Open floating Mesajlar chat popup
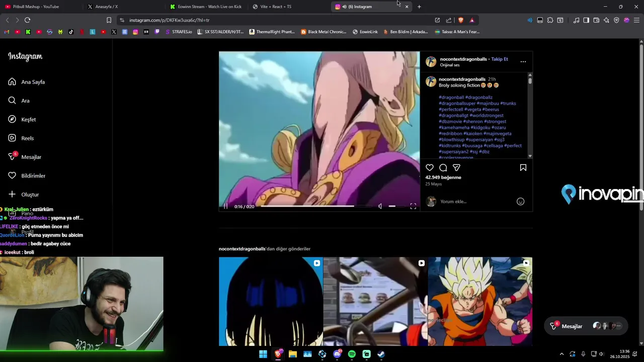644x362 pixels. (586, 326)
